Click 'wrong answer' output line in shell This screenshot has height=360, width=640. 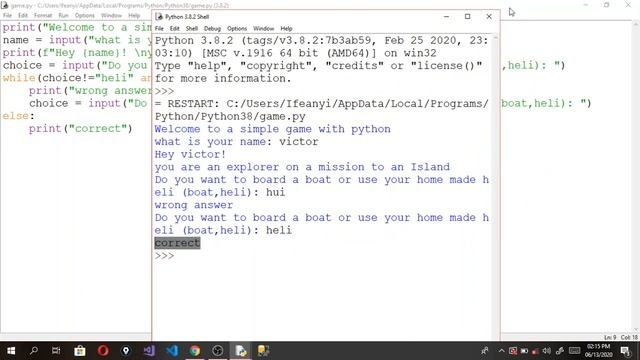194,205
